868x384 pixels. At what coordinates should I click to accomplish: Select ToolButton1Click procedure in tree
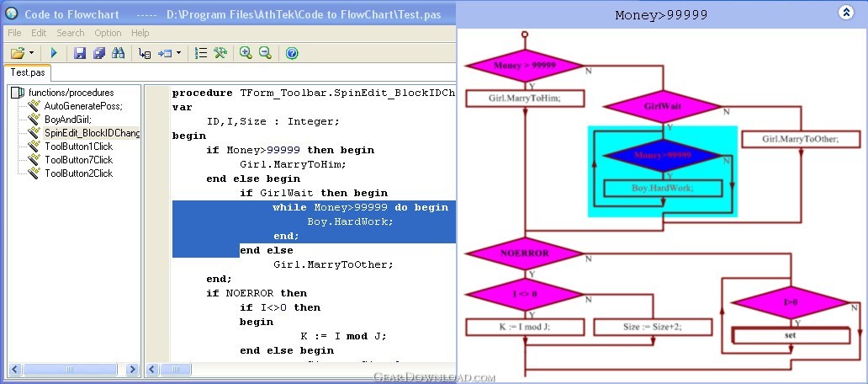click(x=78, y=147)
